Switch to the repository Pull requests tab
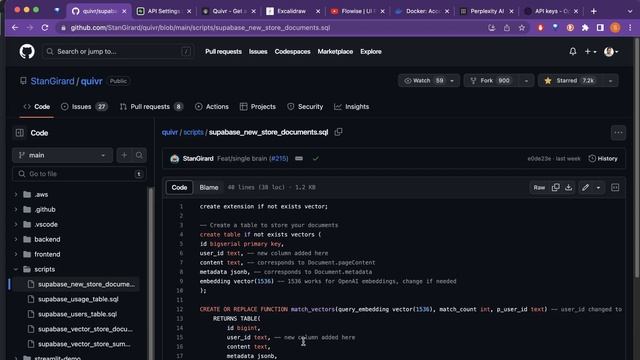640x360 pixels. 151,107
